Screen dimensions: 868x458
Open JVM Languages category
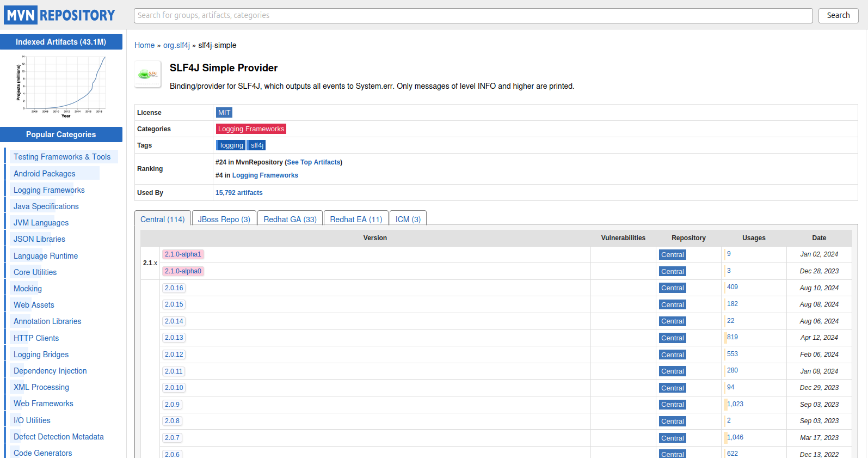coord(41,223)
